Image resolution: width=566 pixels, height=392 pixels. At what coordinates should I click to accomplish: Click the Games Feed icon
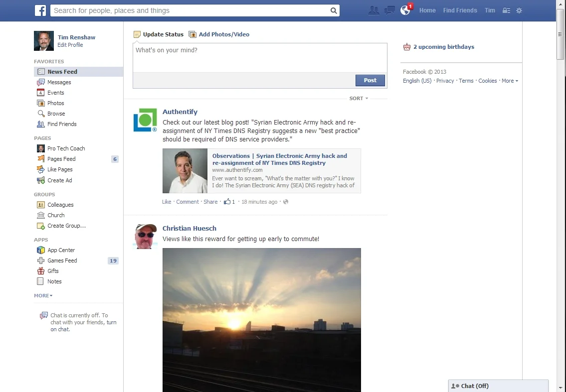[41, 261]
